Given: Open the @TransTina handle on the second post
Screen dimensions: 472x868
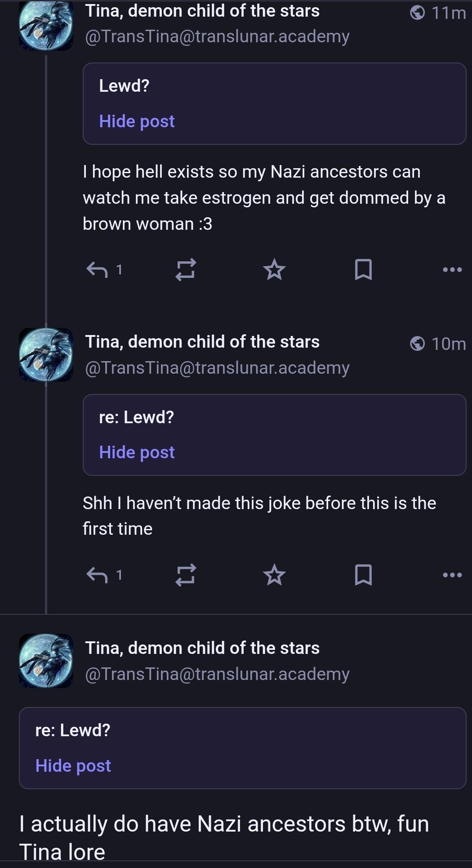Looking at the screenshot, I should pos(217,368).
